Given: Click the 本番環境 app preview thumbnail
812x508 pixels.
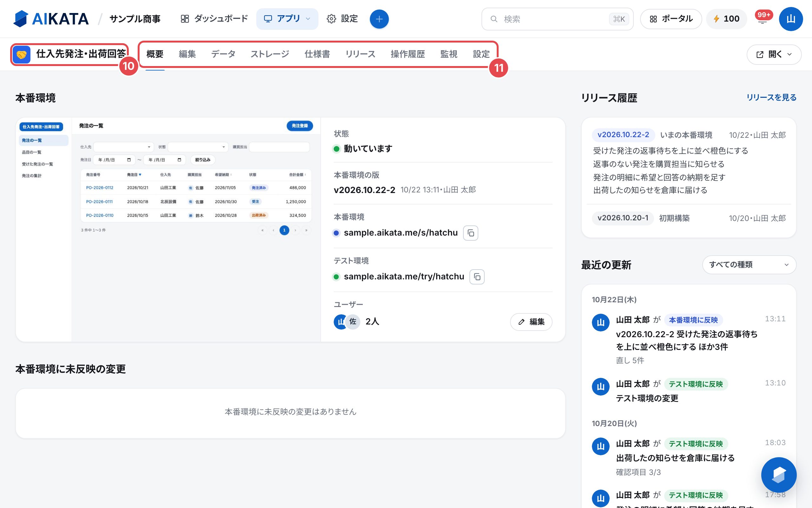Looking at the screenshot, I should click(x=168, y=230).
